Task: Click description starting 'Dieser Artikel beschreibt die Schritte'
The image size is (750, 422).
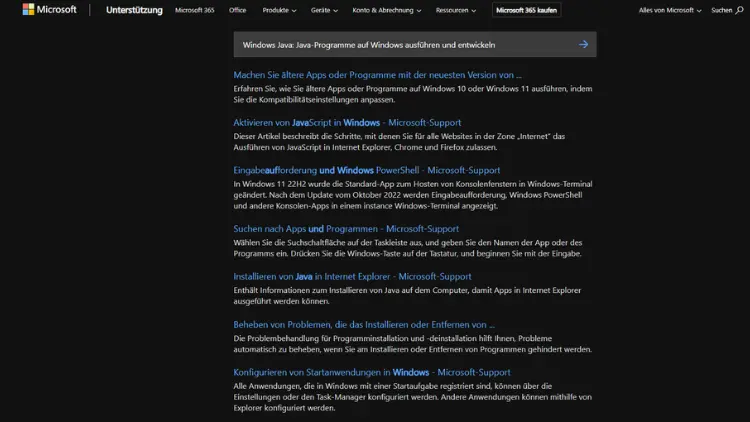Action: click(x=399, y=142)
